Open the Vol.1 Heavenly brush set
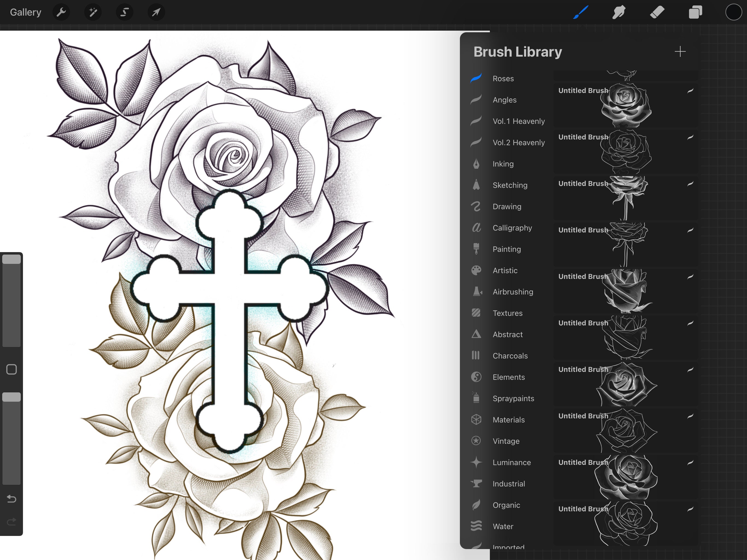Viewport: 747px width, 560px height. 518,121
